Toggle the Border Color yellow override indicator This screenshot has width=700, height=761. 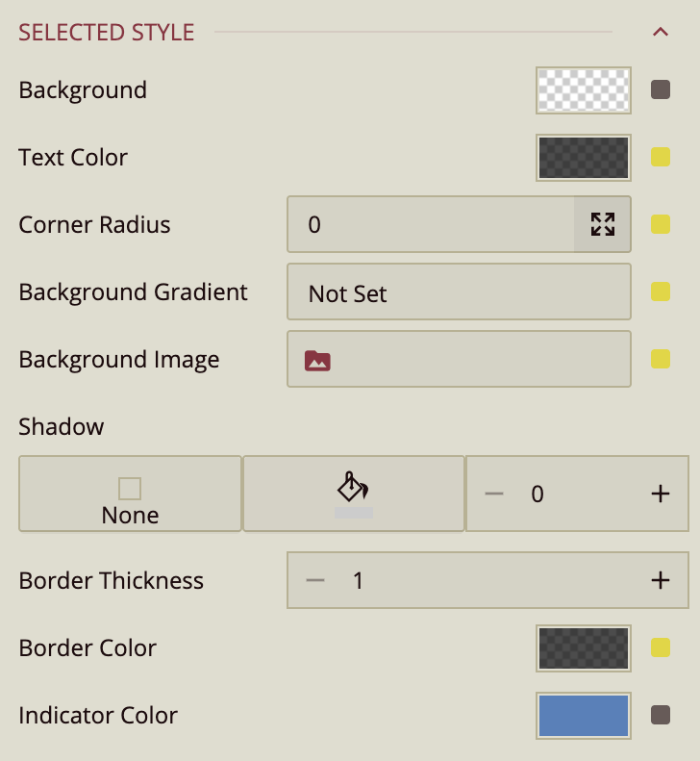(x=661, y=648)
